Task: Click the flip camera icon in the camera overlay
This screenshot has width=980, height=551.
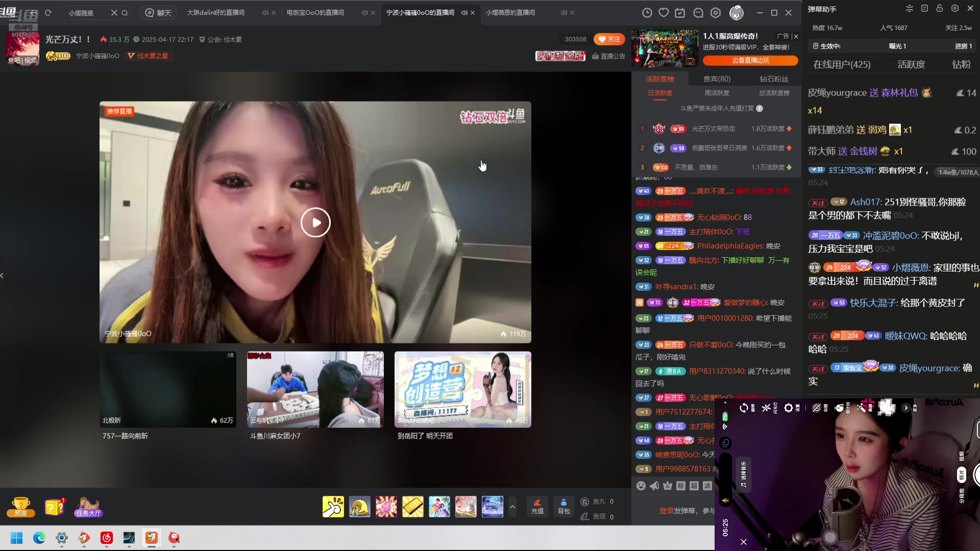Action: [x=744, y=408]
